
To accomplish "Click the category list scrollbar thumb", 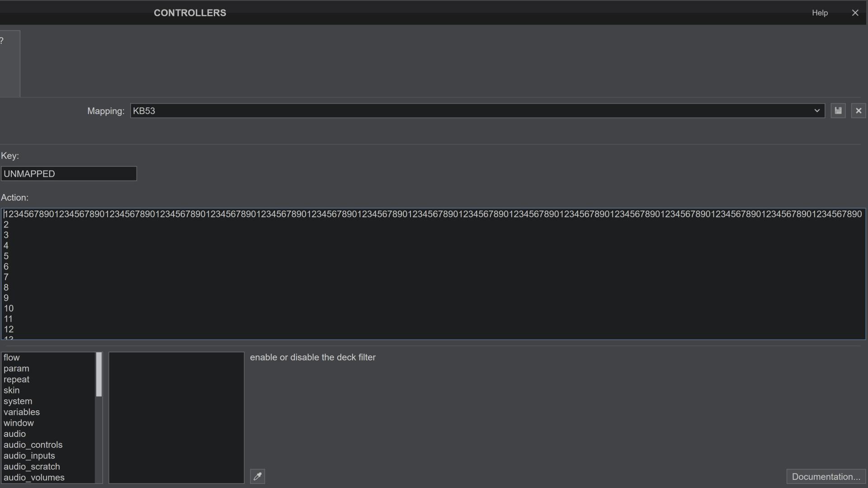I will click(x=99, y=374).
